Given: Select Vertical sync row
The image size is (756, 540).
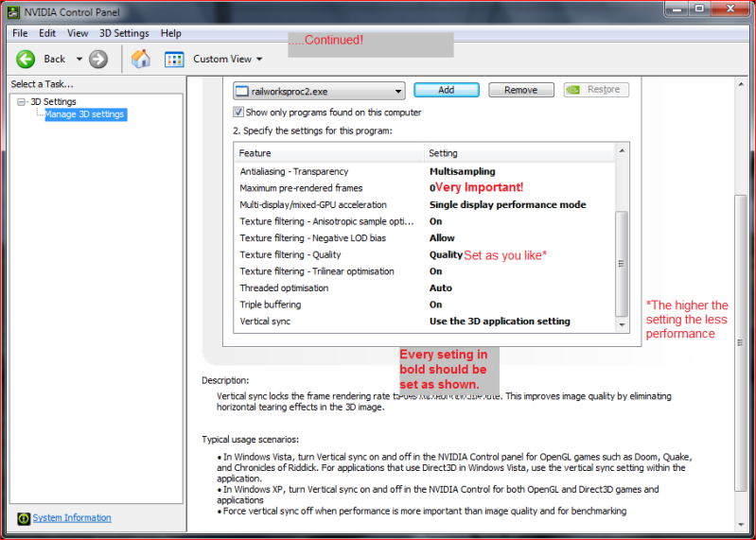Looking at the screenshot, I should [x=424, y=322].
